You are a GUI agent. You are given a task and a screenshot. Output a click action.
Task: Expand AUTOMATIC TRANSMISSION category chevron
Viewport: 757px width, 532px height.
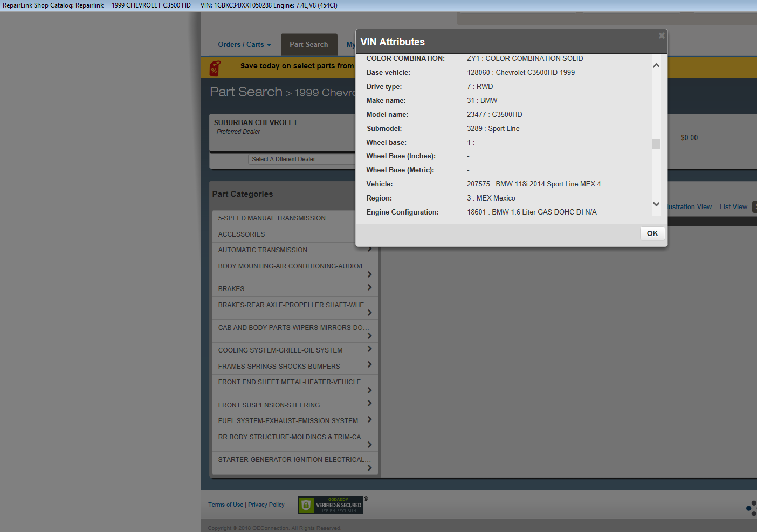click(x=370, y=248)
